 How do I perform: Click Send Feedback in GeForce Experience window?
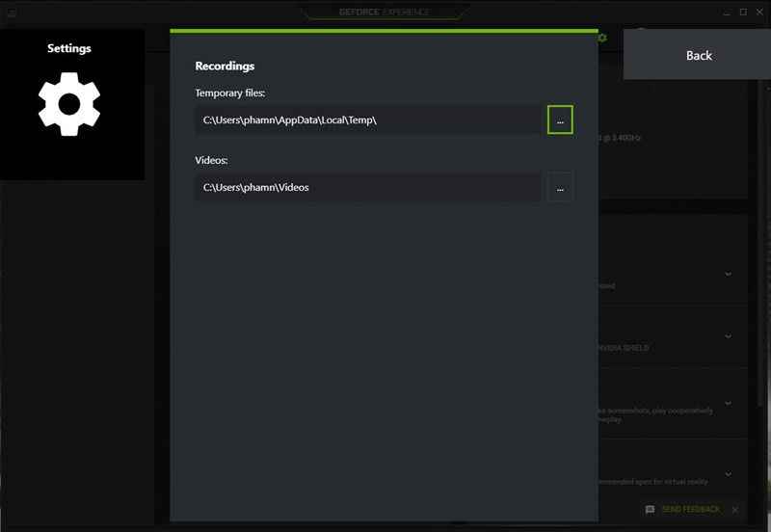[x=690, y=510]
